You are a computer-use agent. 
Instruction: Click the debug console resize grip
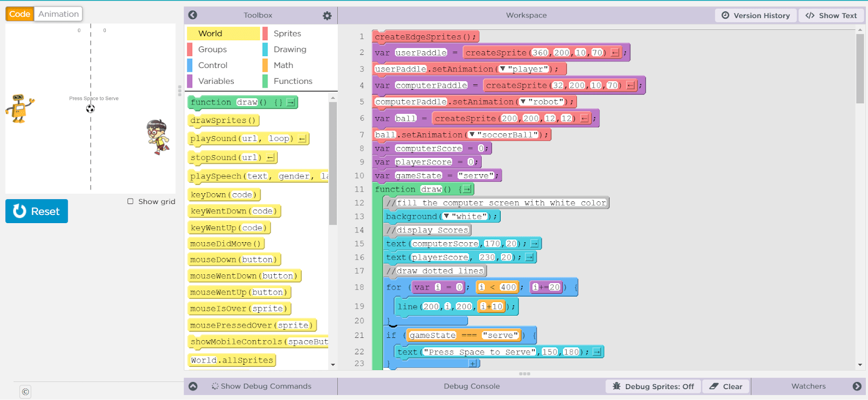(x=525, y=374)
